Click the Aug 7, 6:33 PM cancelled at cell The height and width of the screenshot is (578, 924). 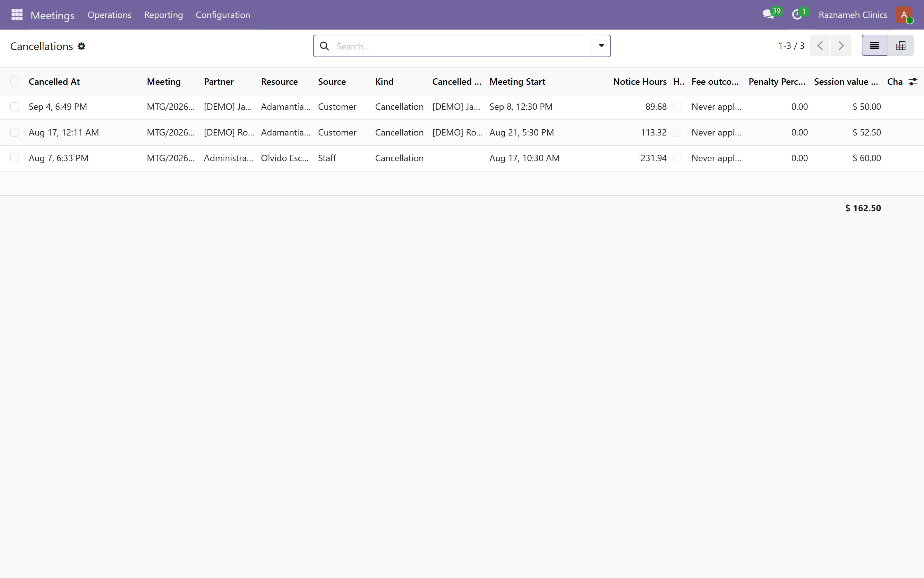tap(58, 158)
